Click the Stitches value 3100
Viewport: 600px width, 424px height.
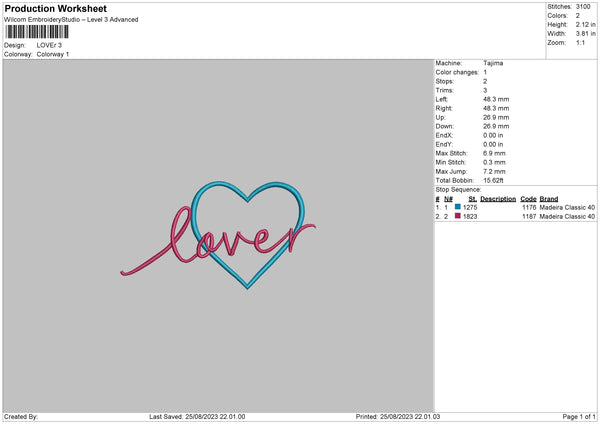pos(583,7)
